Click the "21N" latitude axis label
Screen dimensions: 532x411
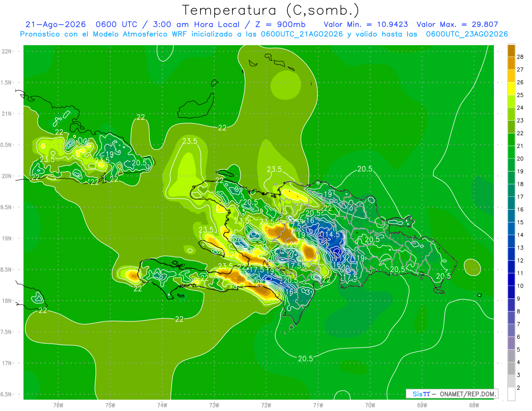click(6, 114)
